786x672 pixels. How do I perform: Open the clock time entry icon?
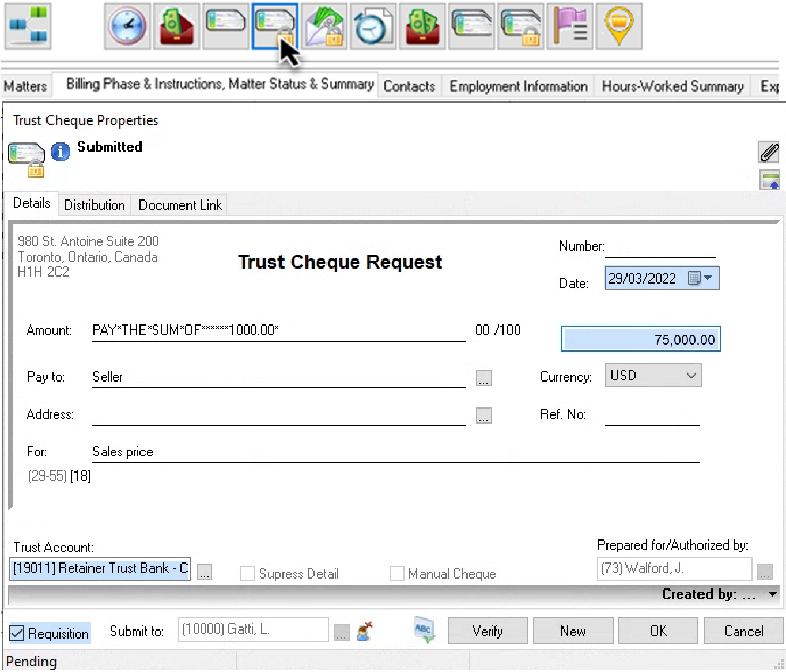click(127, 26)
